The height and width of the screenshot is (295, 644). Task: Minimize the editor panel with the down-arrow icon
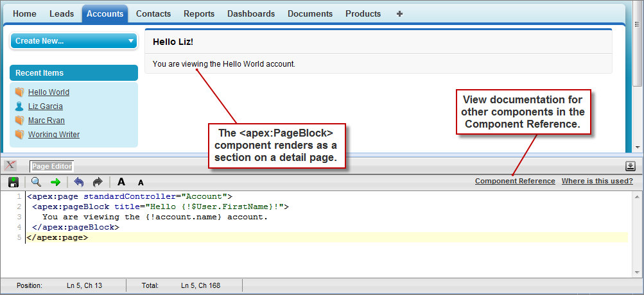coord(630,166)
